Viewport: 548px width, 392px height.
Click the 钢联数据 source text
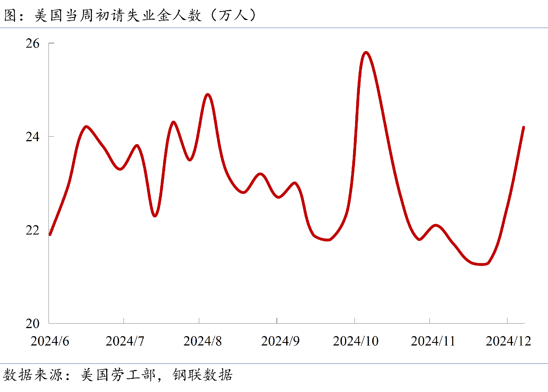point(202,375)
